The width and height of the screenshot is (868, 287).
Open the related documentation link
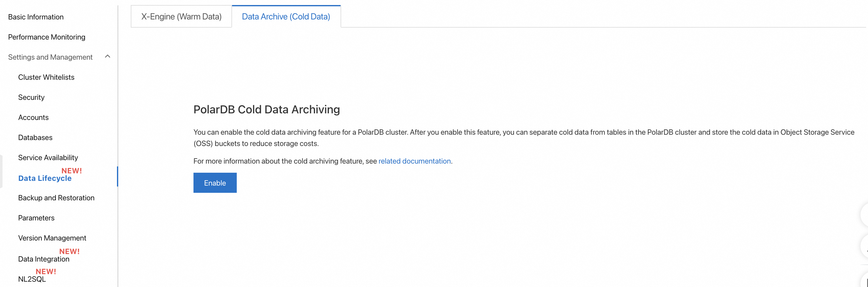[x=415, y=161]
